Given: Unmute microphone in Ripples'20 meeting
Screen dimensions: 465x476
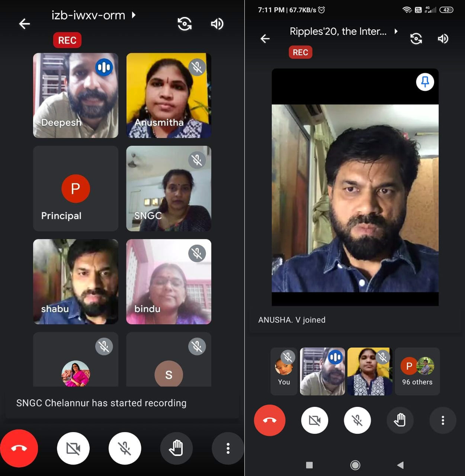Looking at the screenshot, I should (x=357, y=420).
